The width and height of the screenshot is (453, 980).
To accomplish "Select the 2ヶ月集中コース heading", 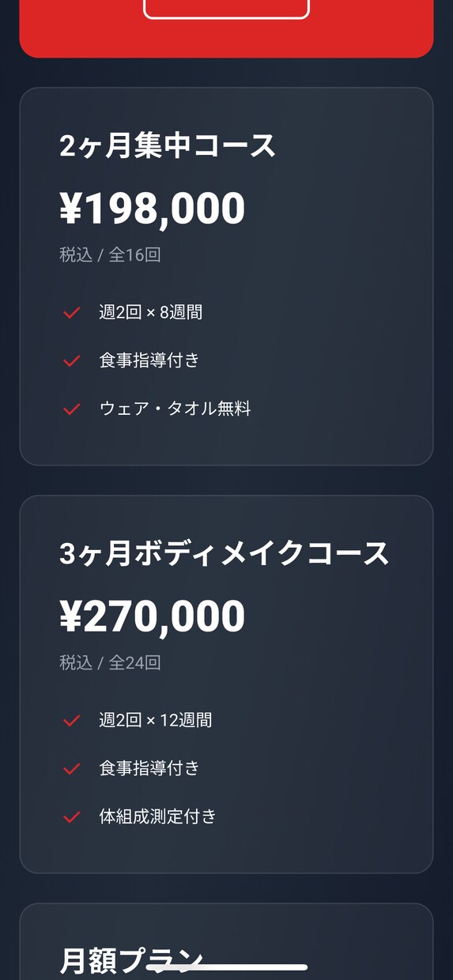I will point(168,146).
